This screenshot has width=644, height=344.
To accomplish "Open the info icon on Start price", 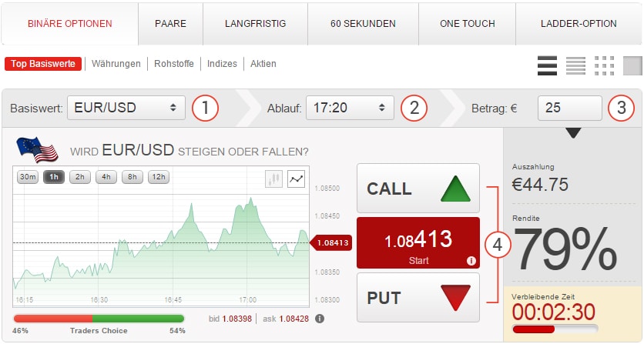I will point(471,261).
